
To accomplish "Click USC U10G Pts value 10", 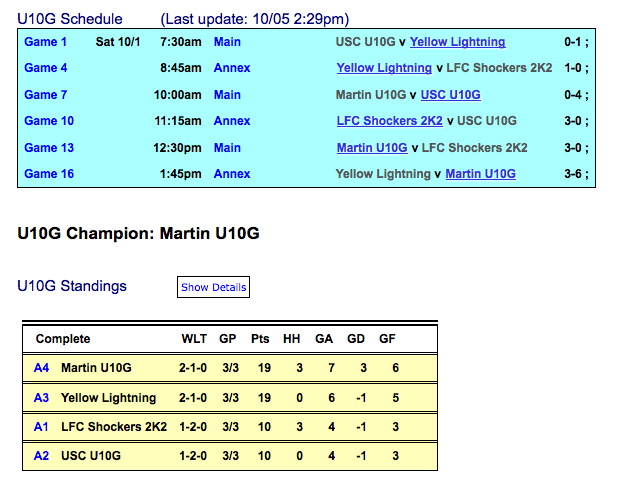I will [264, 456].
